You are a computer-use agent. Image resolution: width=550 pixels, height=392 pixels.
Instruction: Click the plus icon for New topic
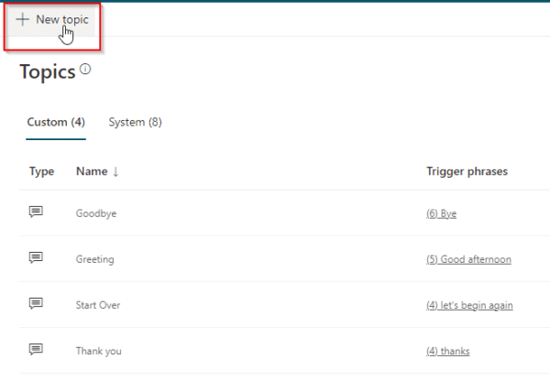tap(22, 19)
